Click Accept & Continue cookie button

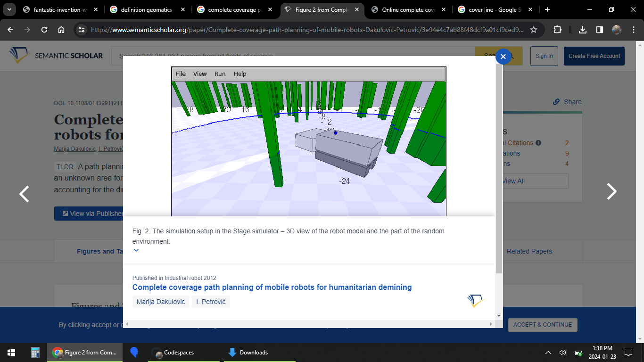click(x=543, y=325)
